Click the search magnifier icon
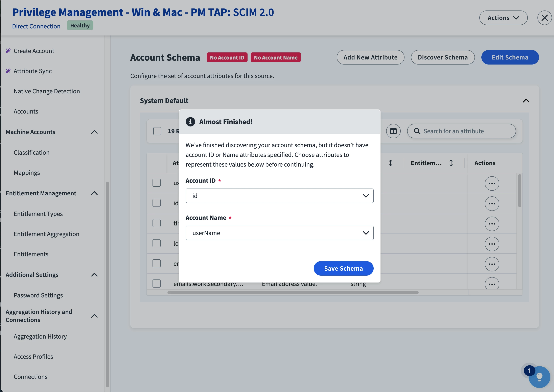The image size is (554, 392). pos(417,131)
